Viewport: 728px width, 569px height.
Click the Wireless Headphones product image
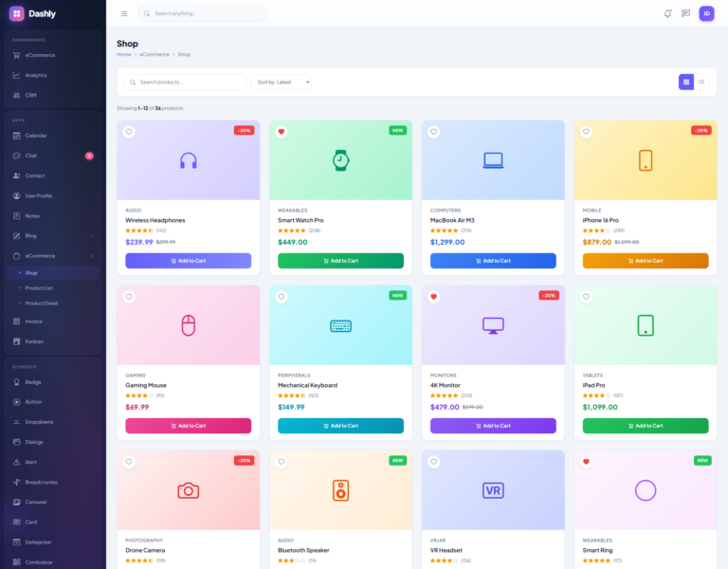188,160
